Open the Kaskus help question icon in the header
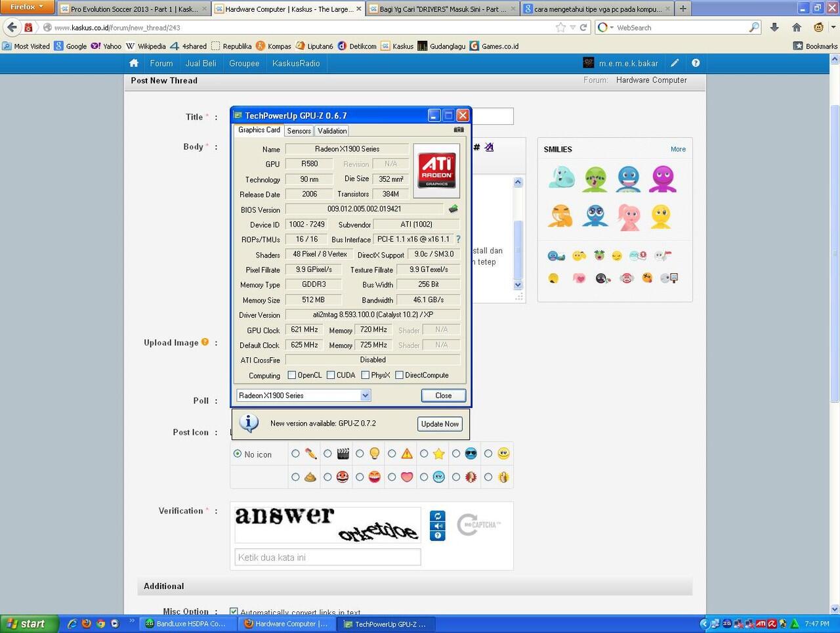 pos(696,63)
